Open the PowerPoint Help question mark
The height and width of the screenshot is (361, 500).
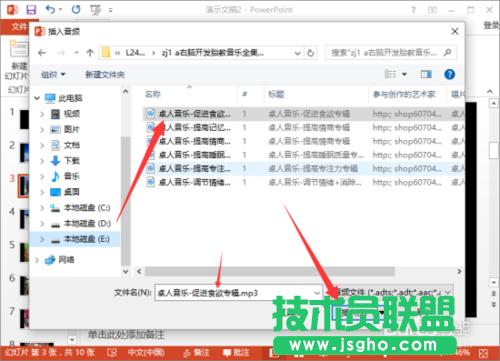(x=413, y=10)
